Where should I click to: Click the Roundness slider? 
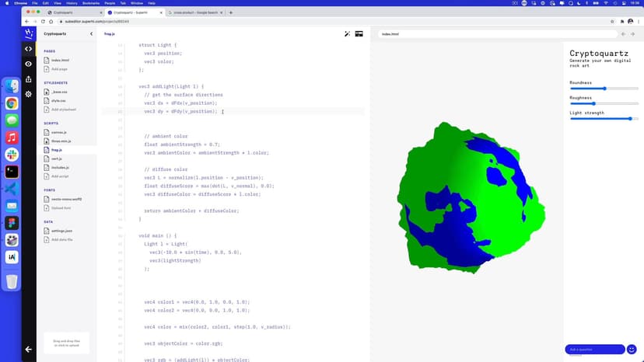click(x=604, y=89)
